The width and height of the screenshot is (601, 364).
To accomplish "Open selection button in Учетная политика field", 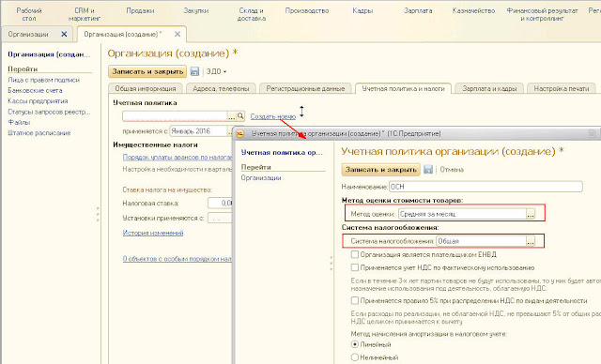I will tap(232, 116).
